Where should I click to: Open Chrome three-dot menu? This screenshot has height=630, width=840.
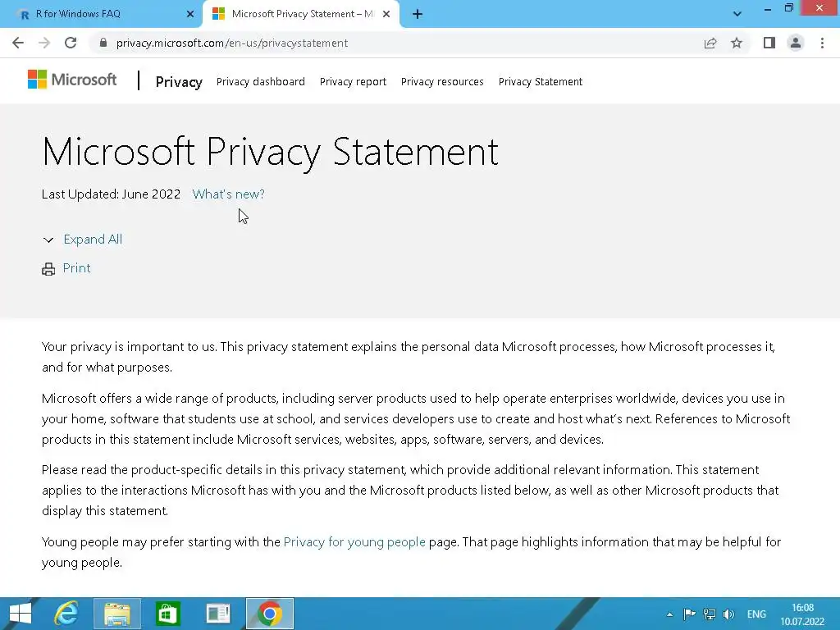(x=822, y=43)
